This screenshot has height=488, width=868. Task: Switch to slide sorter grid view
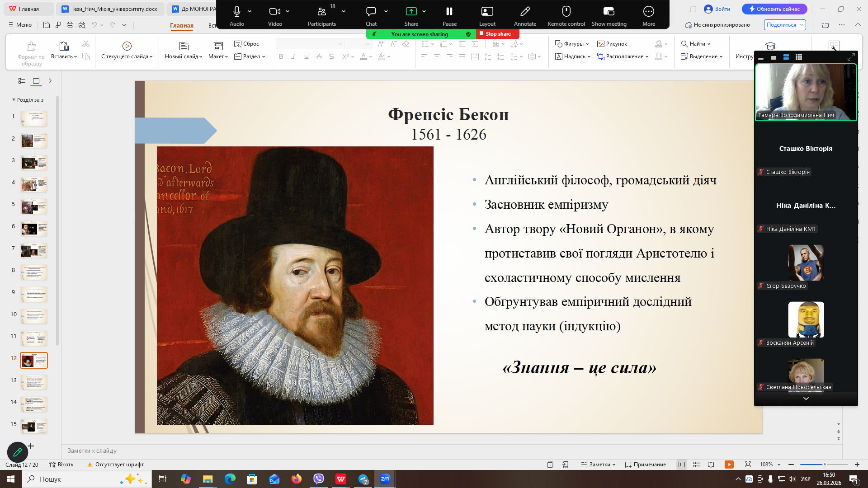[x=696, y=465]
